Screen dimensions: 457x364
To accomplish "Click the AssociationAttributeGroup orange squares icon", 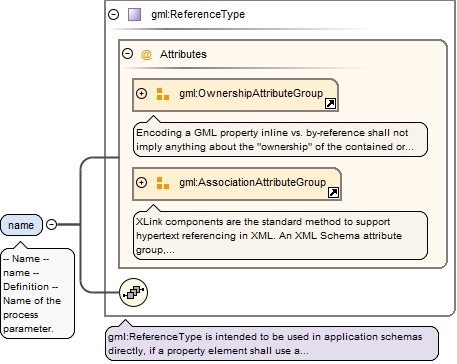I will (x=163, y=183).
